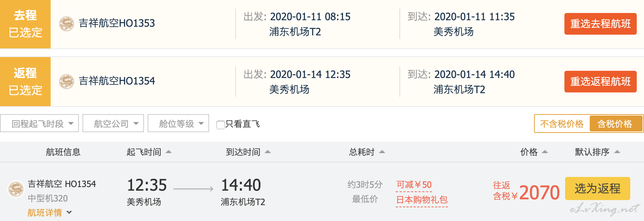Click 选为返程 for flight HO1354

click(598, 188)
